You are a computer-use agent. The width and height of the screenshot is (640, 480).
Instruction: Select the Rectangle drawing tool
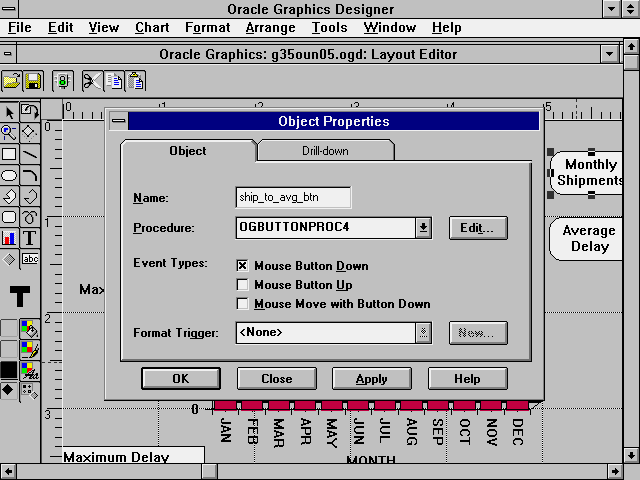point(9,154)
